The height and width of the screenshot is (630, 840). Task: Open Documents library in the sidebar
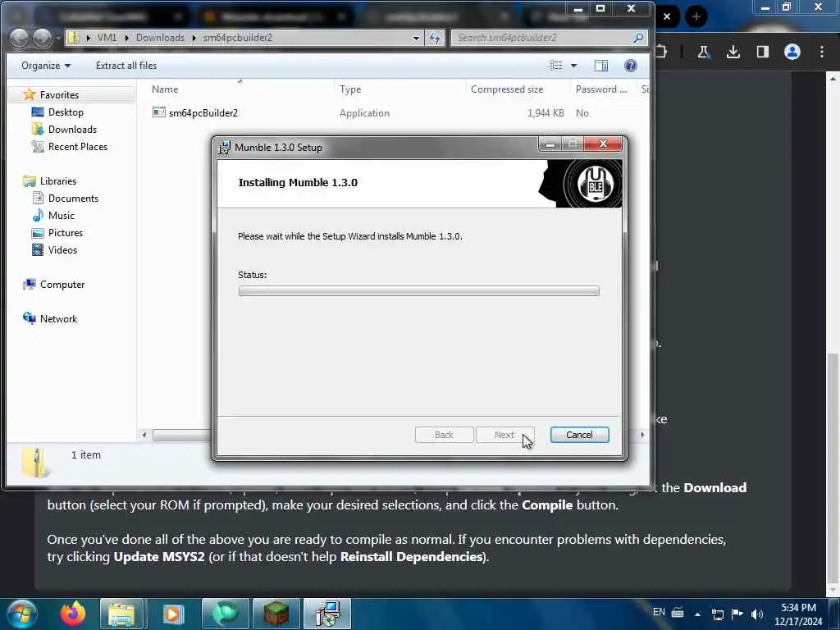tap(73, 199)
